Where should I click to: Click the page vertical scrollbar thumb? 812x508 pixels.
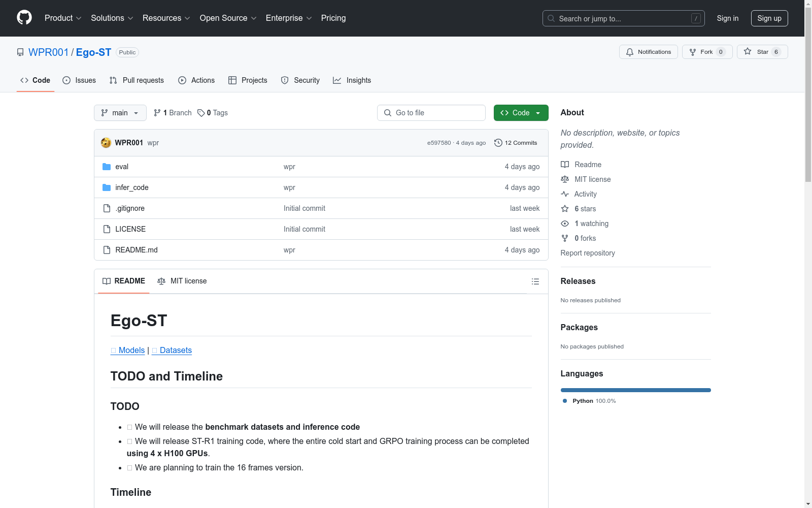(x=808, y=94)
